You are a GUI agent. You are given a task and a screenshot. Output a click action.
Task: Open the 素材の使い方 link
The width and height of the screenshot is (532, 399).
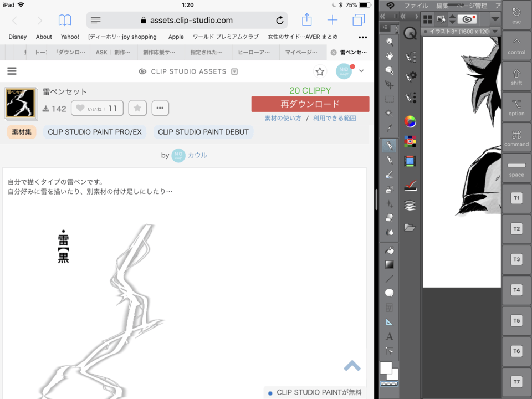click(283, 119)
